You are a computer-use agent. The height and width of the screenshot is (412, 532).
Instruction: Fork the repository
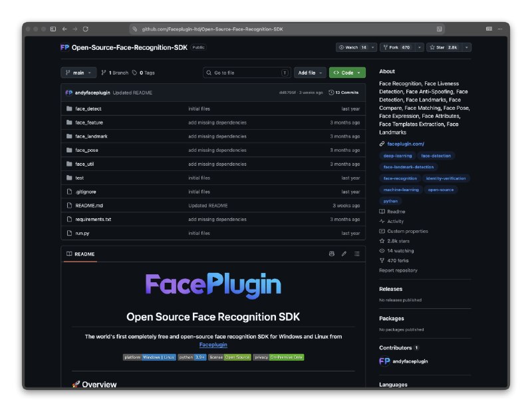[397, 47]
